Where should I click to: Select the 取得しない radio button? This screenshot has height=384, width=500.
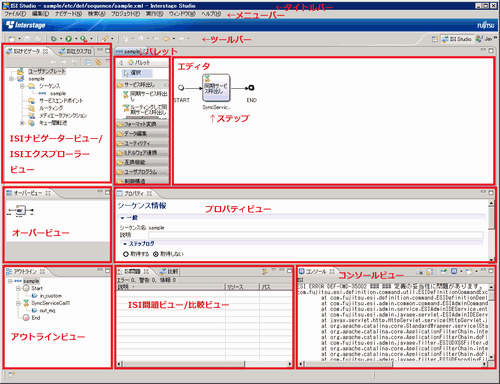(x=156, y=254)
